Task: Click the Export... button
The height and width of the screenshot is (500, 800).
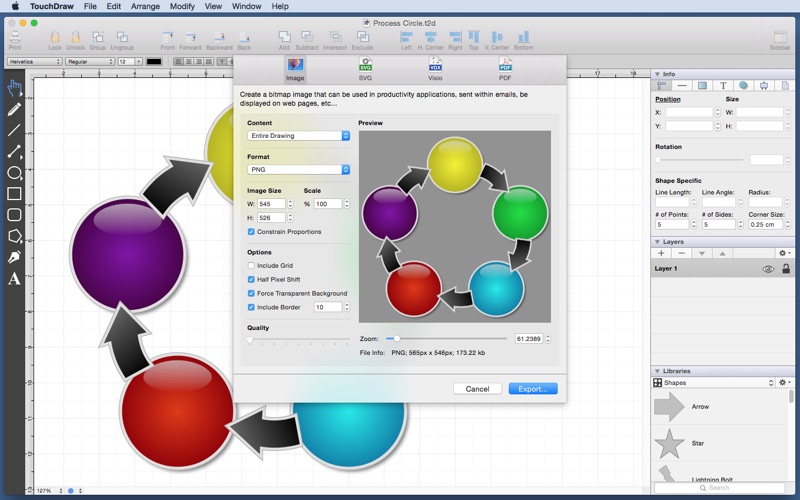Action: pos(532,389)
